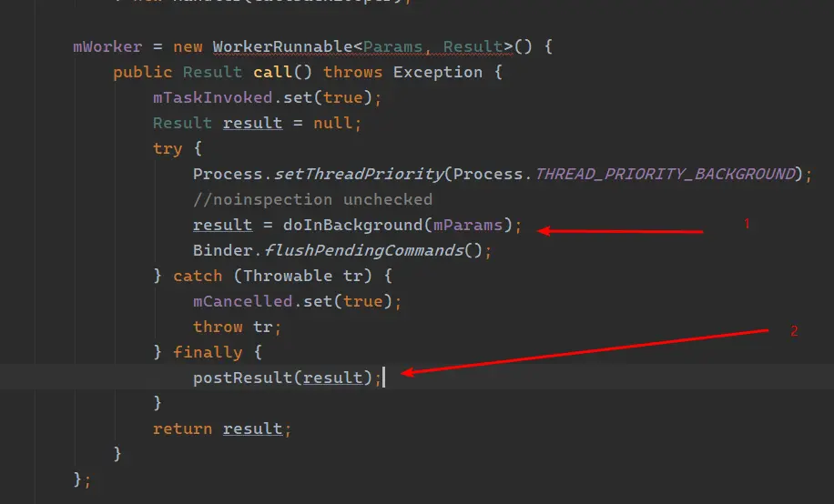Click Exception in throws clause

[438, 72]
